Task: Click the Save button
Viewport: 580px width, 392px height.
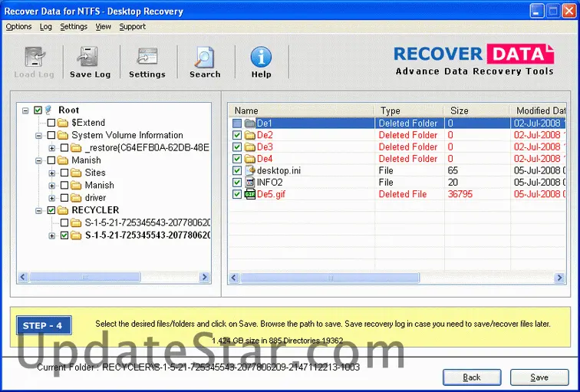Action: [539, 377]
